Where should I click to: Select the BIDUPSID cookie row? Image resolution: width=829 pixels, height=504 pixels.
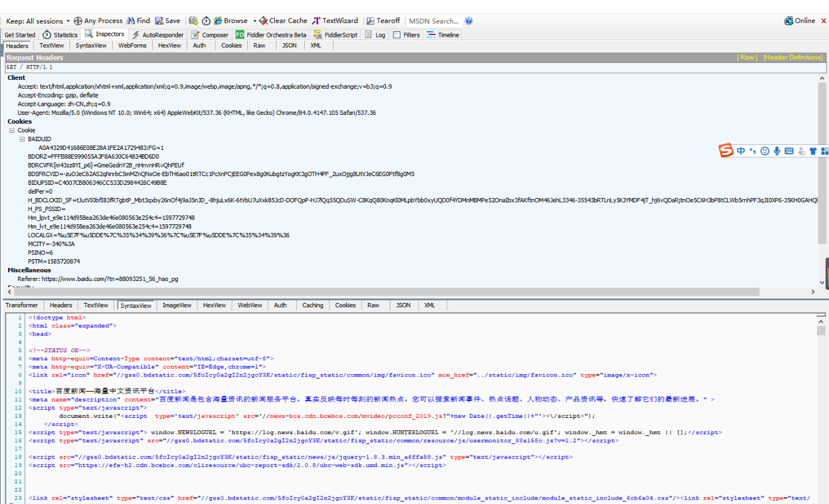pos(97,183)
